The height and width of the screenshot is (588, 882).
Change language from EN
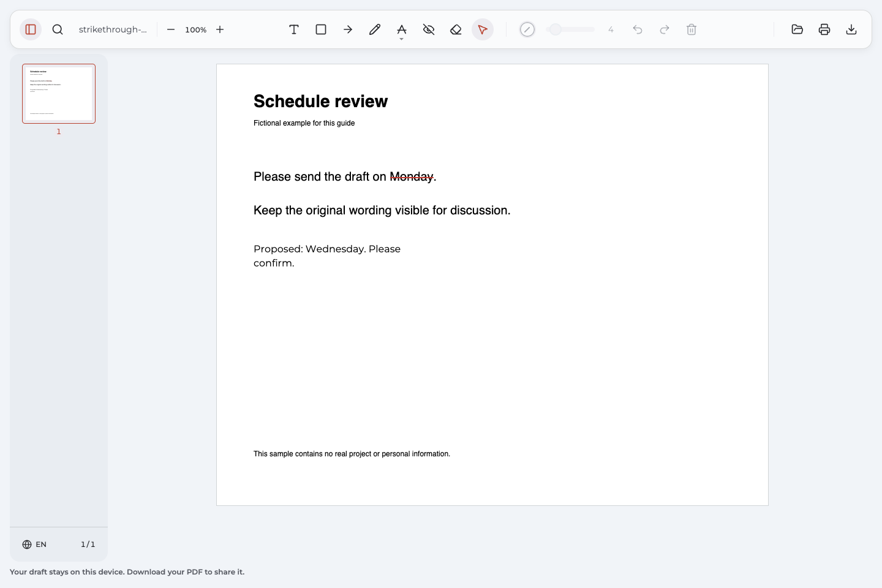coord(34,545)
